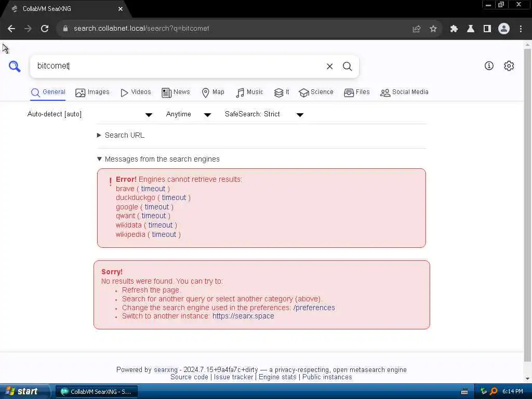Click the duckduckgo timeout link
This screenshot has width=532, height=399.
point(174,197)
